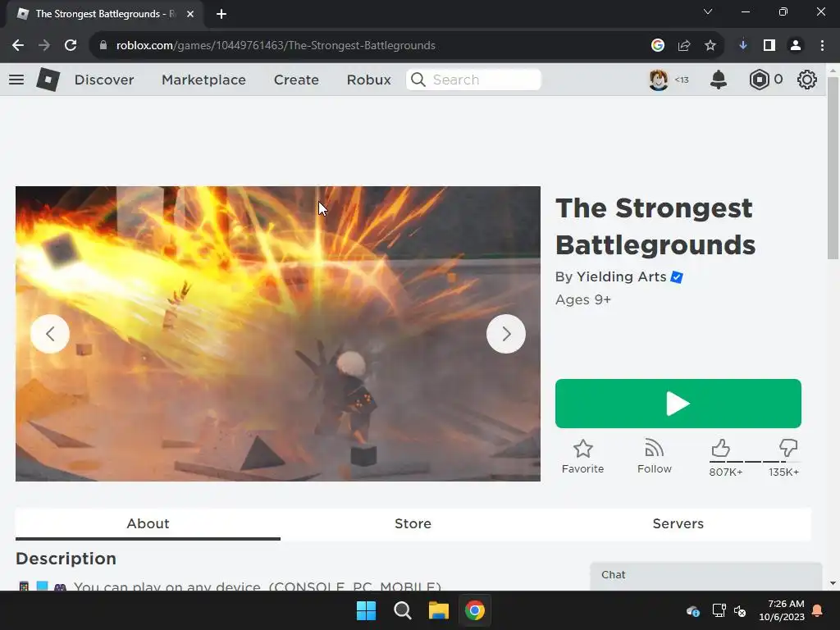Close The Strongest Battlegrounds tab
The image size is (840, 630).
click(190, 14)
